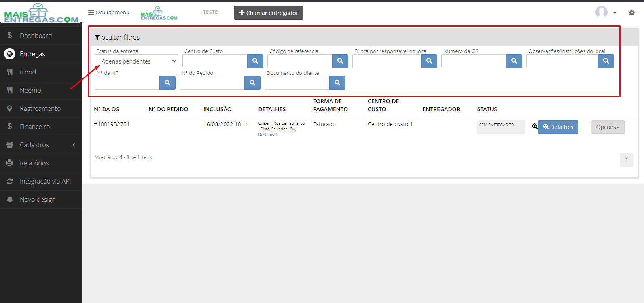Click the Chamar entregador button
Image resolution: width=644 pixels, height=303 pixels.
pyautogui.click(x=269, y=13)
